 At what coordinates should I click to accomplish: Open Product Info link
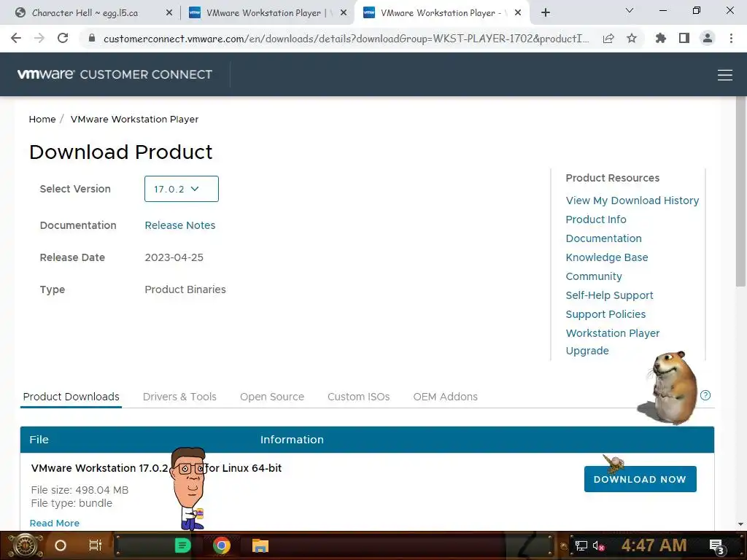click(x=595, y=219)
